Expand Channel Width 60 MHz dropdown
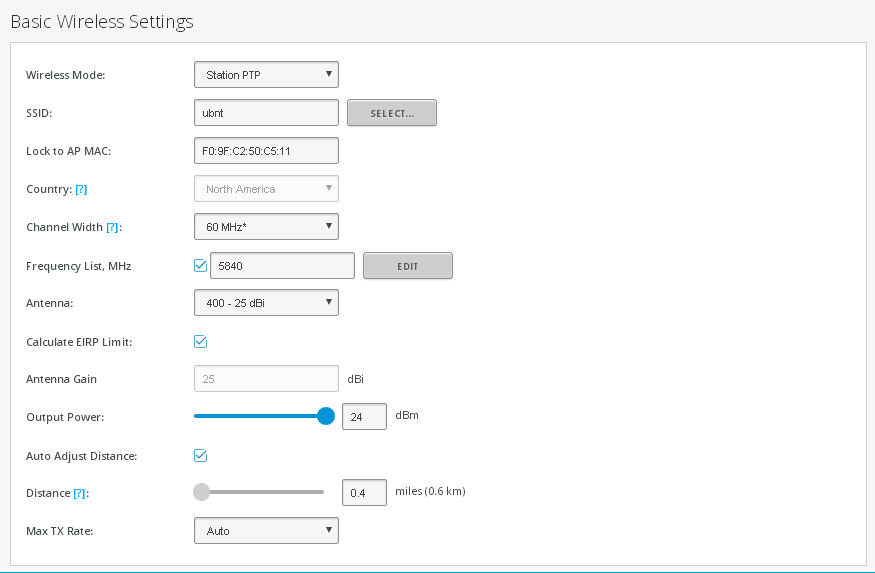This screenshot has width=875, height=573. [266, 227]
